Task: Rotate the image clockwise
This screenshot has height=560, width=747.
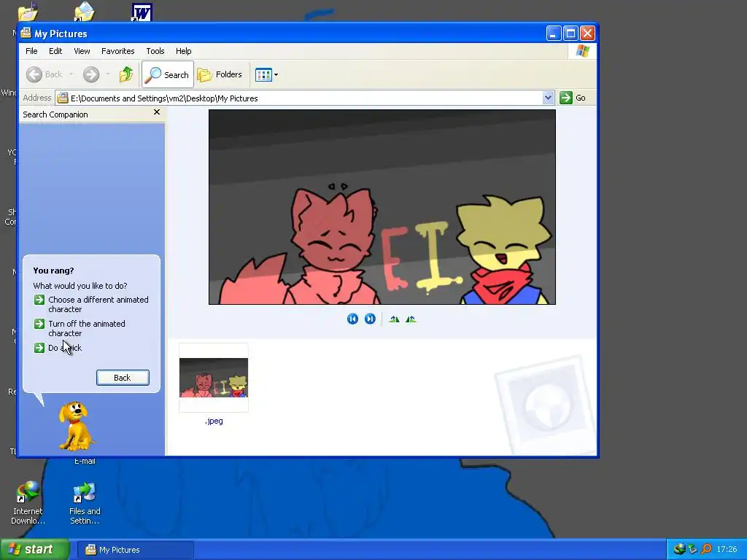Action: coord(394,319)
